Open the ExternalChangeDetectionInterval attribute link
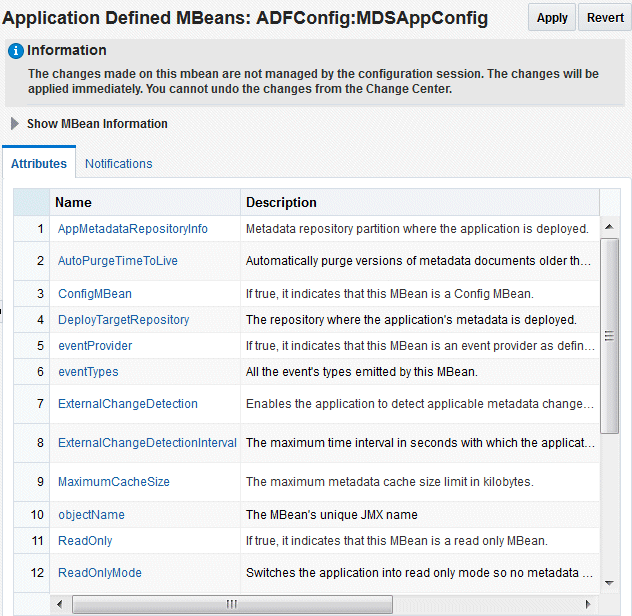 pyautogui.click(x=147, y=443)
